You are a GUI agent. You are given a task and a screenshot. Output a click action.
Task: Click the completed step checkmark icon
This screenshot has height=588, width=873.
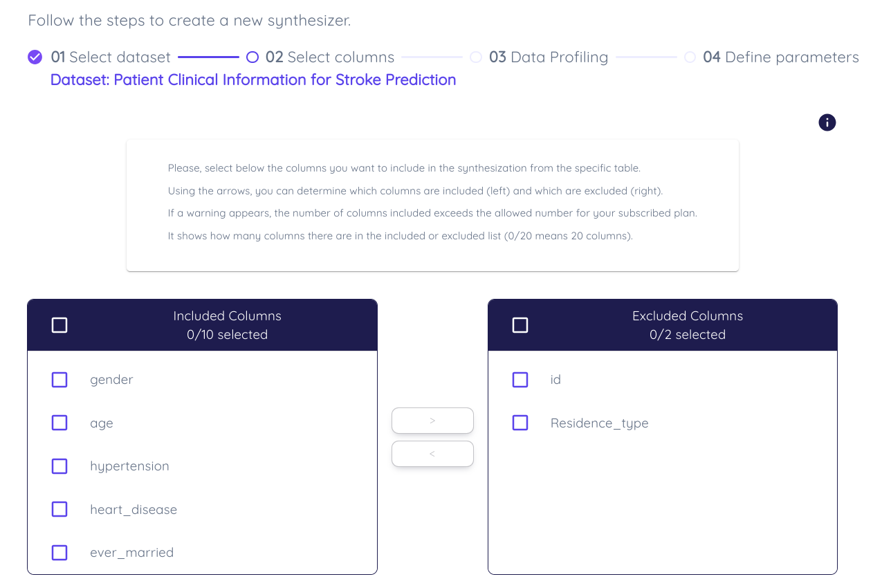[35, 57]
